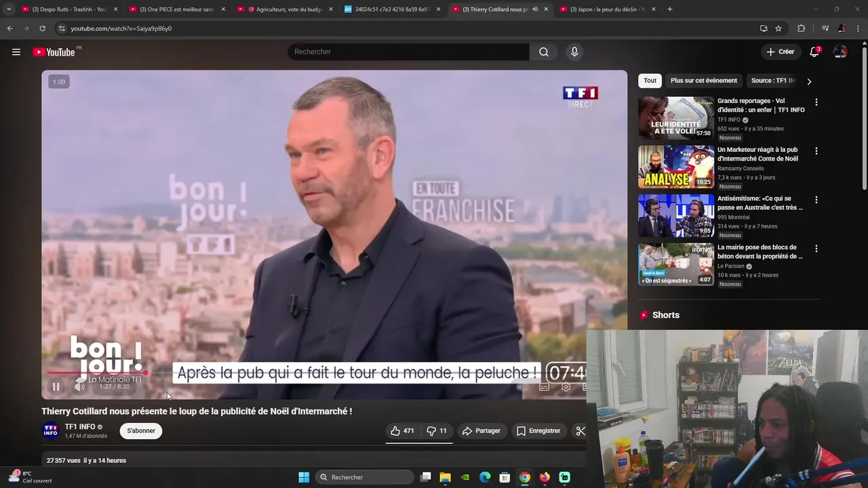Click the taskbar Rechercher search box
This screenshot has height=488, width=868.
pyautogui.click(x=365, y=477)
